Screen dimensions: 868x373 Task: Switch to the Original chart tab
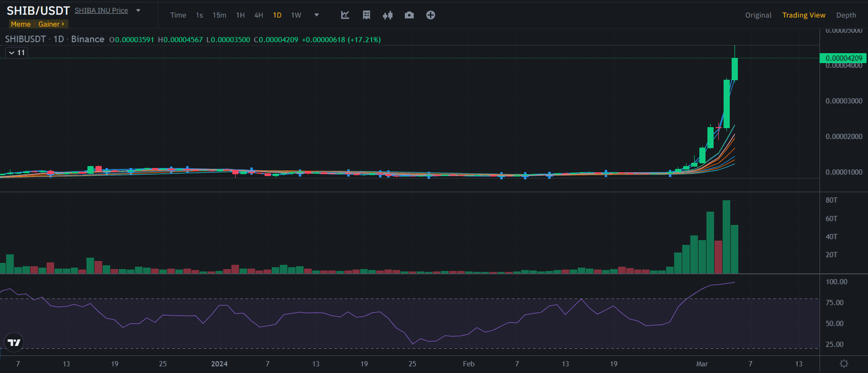point(758,15)
